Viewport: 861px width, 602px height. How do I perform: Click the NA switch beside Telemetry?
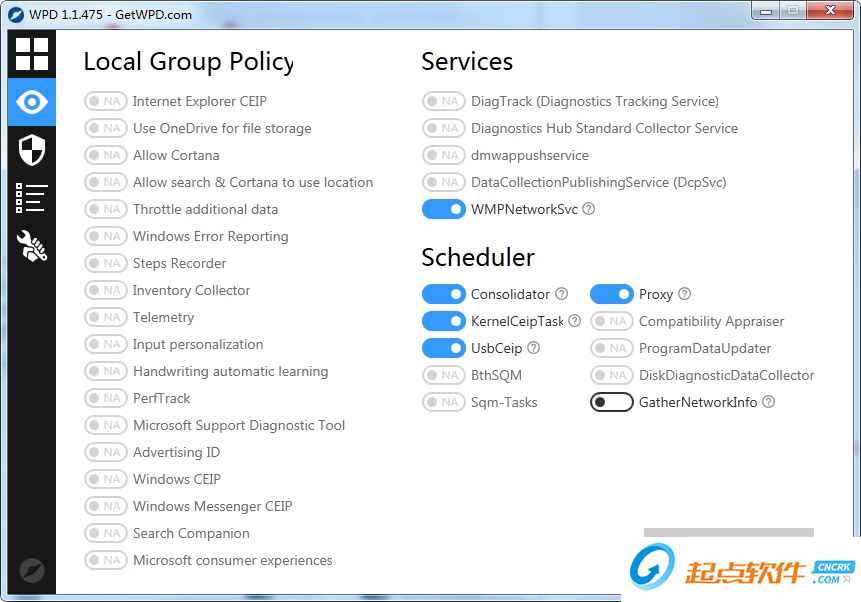tap(105, 317)
